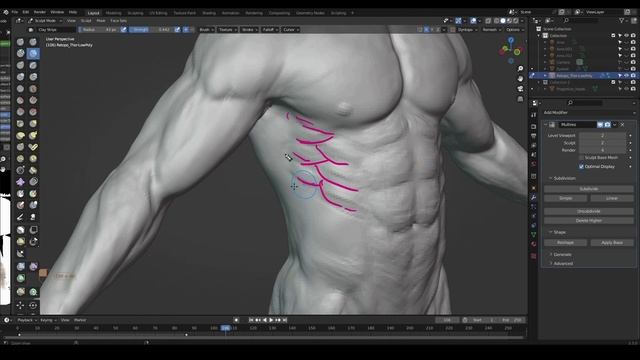Open the Texture dropdown in header
The height and width of the screenshot is (360, 640).
(x=227, y=30)
